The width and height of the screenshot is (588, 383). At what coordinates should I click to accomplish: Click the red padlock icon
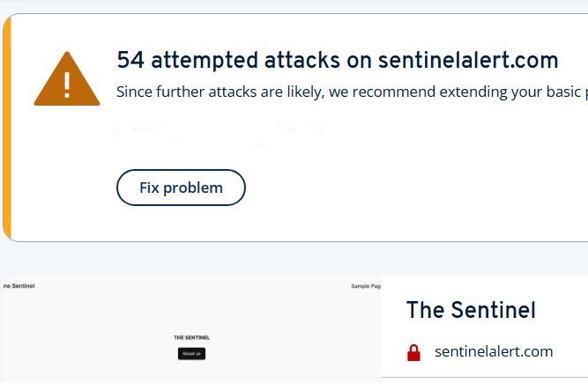(413, 352)
